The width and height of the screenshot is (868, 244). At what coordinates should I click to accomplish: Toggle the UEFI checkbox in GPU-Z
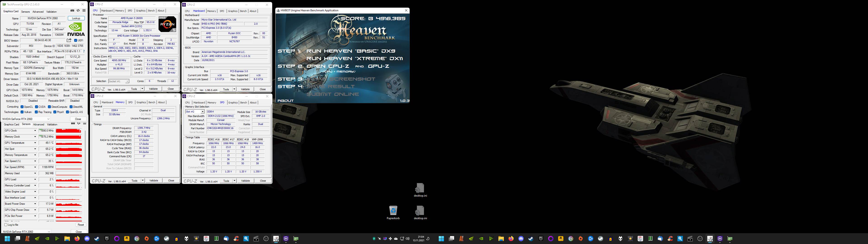[x=76, y=40]
